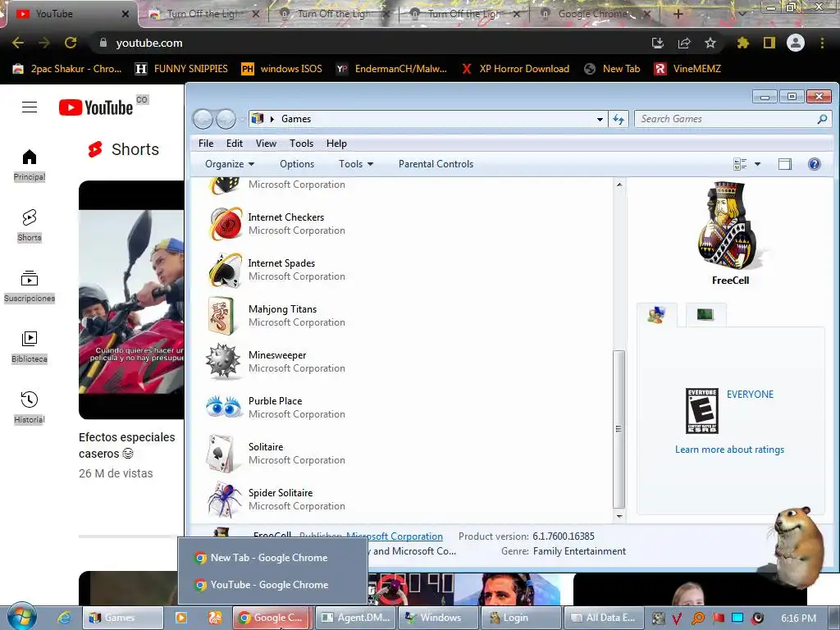The width and height of the screenshot is (840, 630).
Task: Click the search magnifier in Search Games
Action: click(822, 119)
